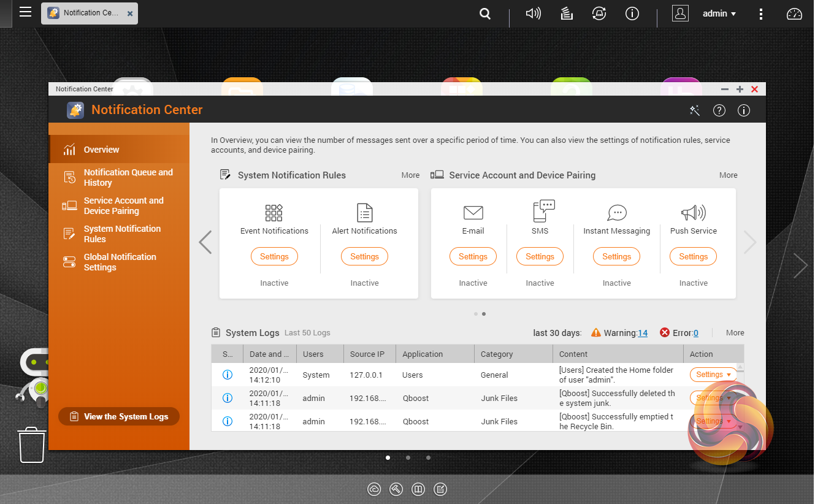Open the volume control icon

(533, 13)
